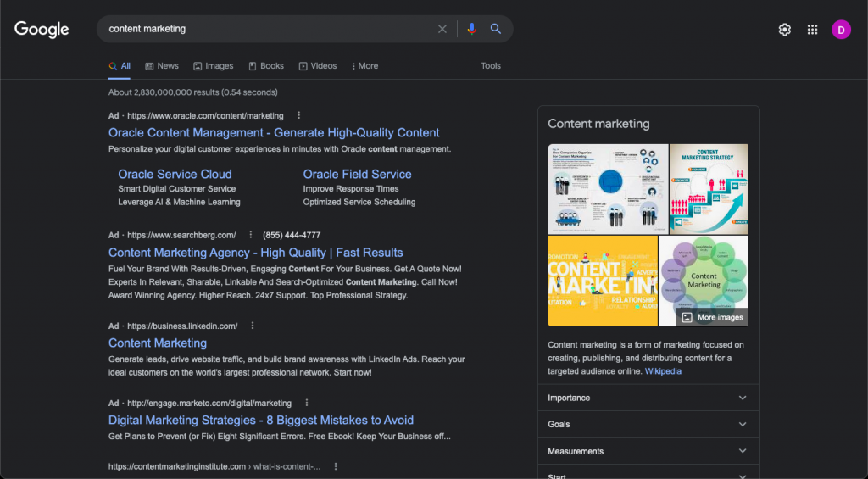Open the options menu beside the business.linkedin.com ad URL
Image resolution: width=868 pixels, height=479 pixels.
click(x=253, y=326)
